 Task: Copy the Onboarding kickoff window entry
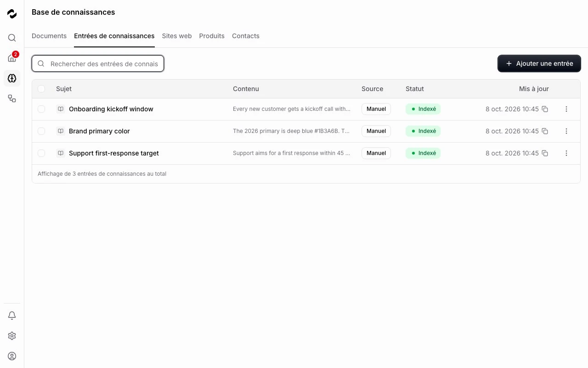click(x=545, y=109)
